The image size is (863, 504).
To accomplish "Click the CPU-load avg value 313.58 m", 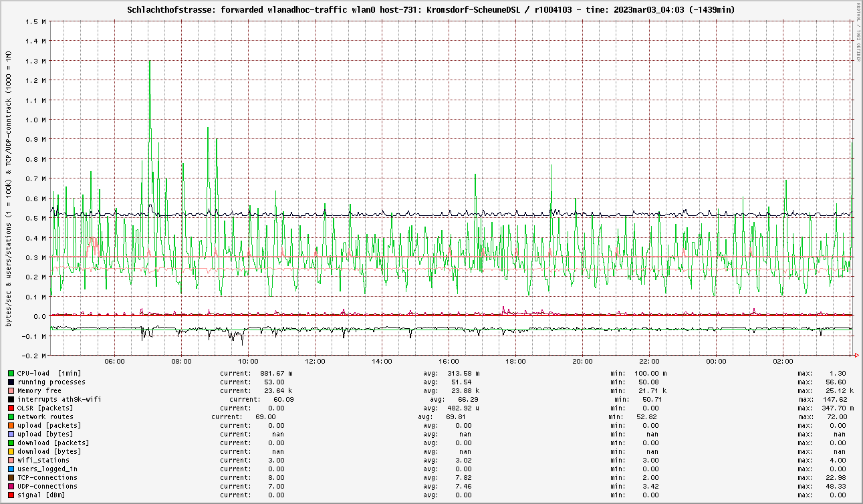I will point(463,373).
